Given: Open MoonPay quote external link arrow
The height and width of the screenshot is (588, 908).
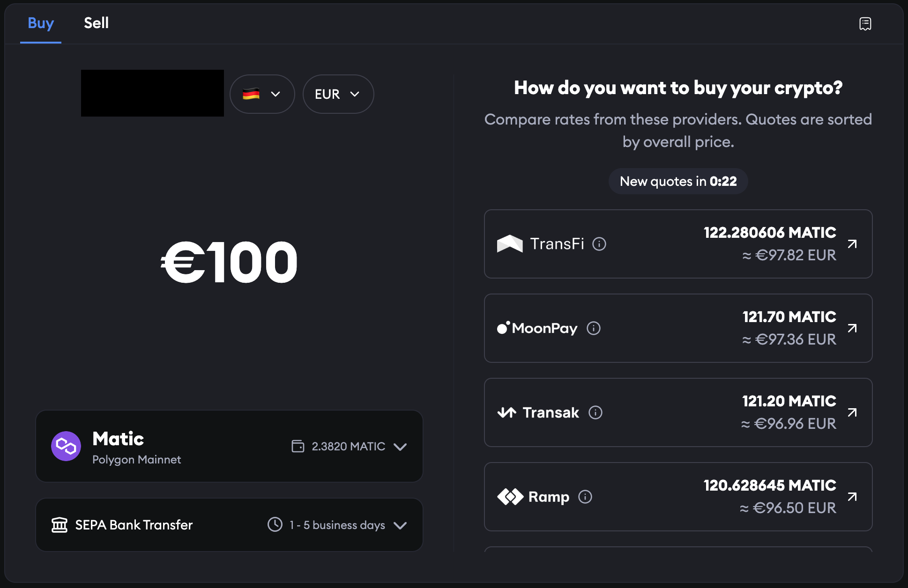Looking at the screenshot, I should coord(852,328).
